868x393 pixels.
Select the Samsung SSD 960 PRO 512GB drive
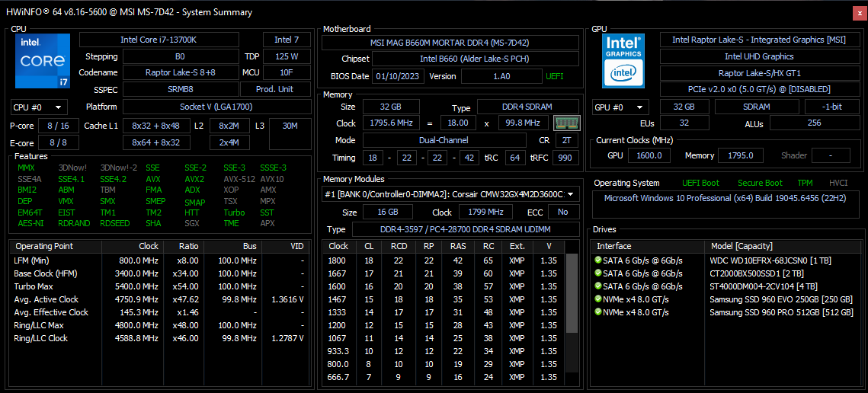(725, 312)
